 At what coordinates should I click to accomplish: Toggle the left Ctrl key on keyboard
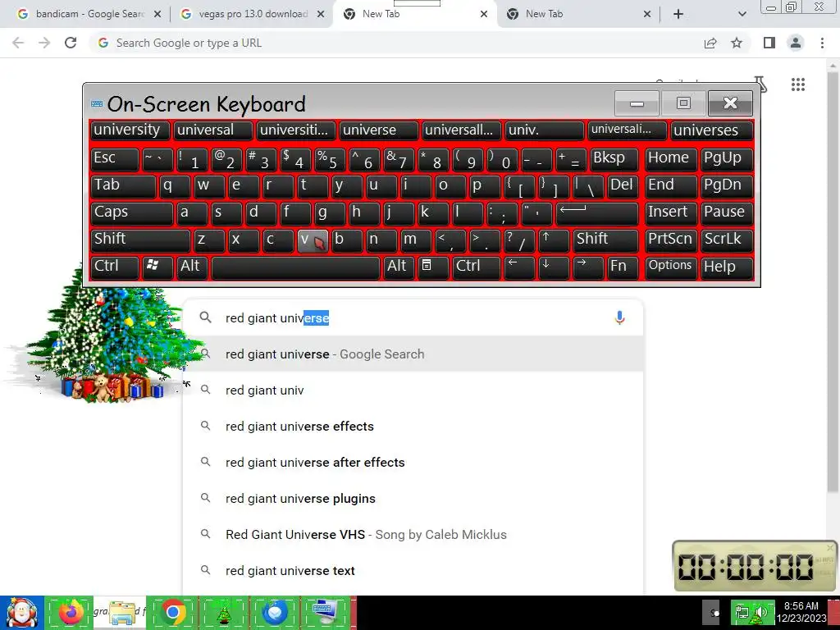pyautogui.click(x=115, y=267)
